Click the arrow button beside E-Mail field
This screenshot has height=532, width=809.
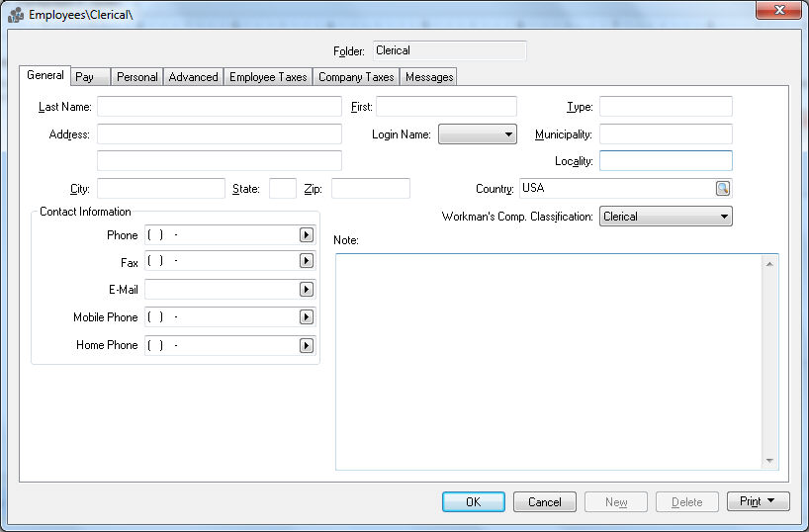point(307,290)
